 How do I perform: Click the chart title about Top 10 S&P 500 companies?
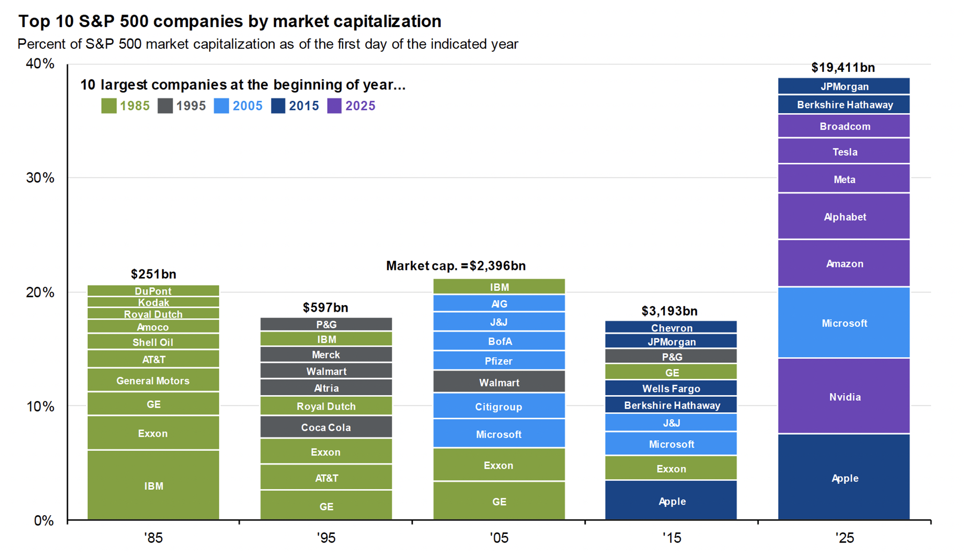(x=230, y=21)
